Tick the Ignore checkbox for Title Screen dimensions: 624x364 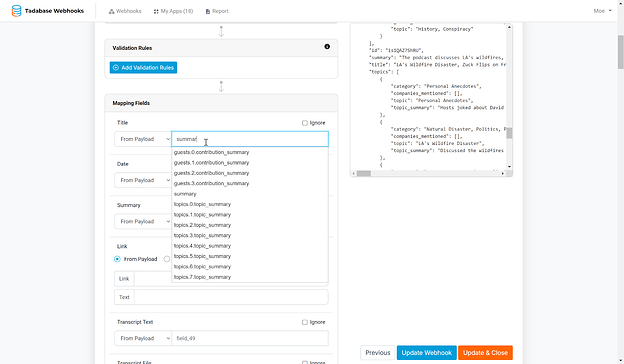point(305,123)
